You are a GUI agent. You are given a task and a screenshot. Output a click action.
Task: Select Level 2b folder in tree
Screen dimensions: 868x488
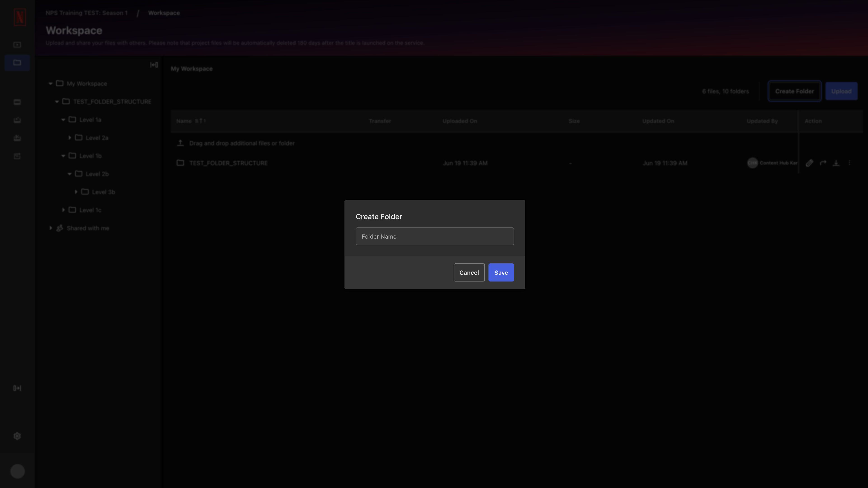point(97,174)
